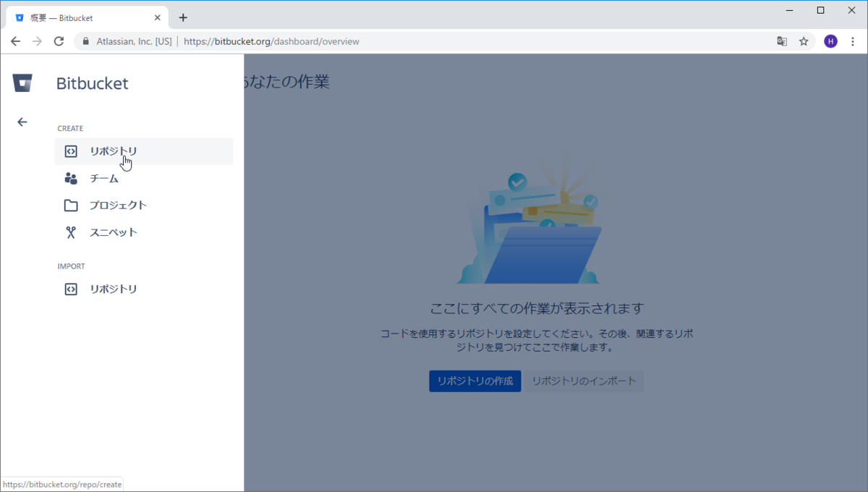Click the team people icon in sidebar

70,178
